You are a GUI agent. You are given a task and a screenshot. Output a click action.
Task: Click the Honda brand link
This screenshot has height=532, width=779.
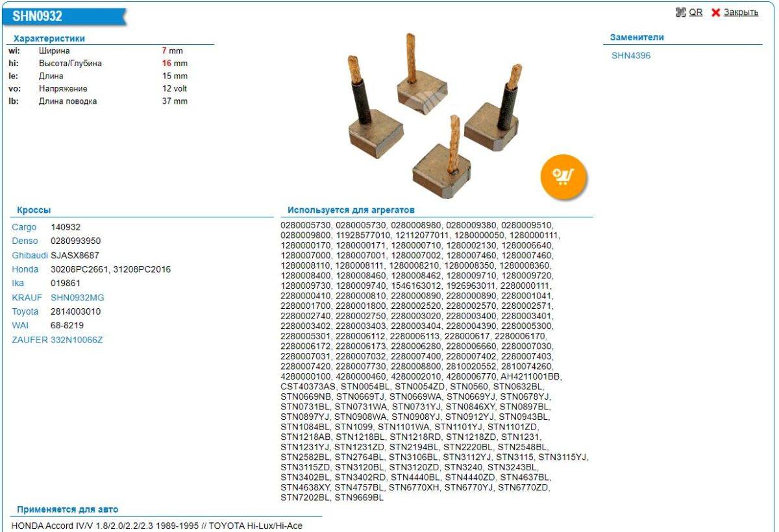click(x=25, y=269)
